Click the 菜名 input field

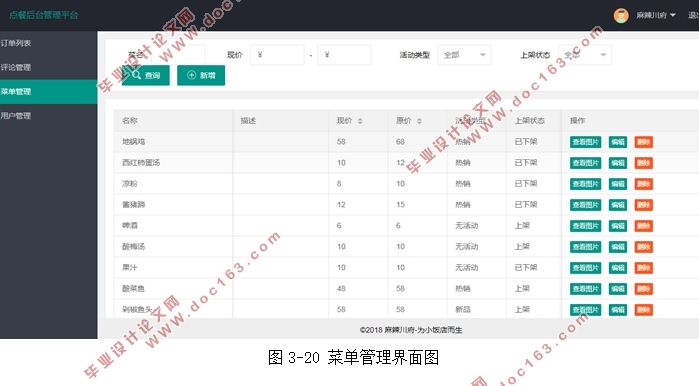point(178,55)
